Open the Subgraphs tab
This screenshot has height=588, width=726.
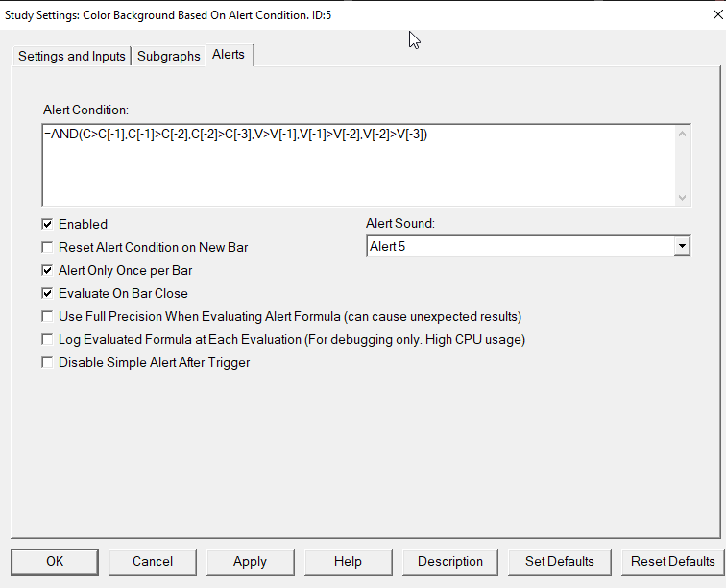[x=169, y=56]
